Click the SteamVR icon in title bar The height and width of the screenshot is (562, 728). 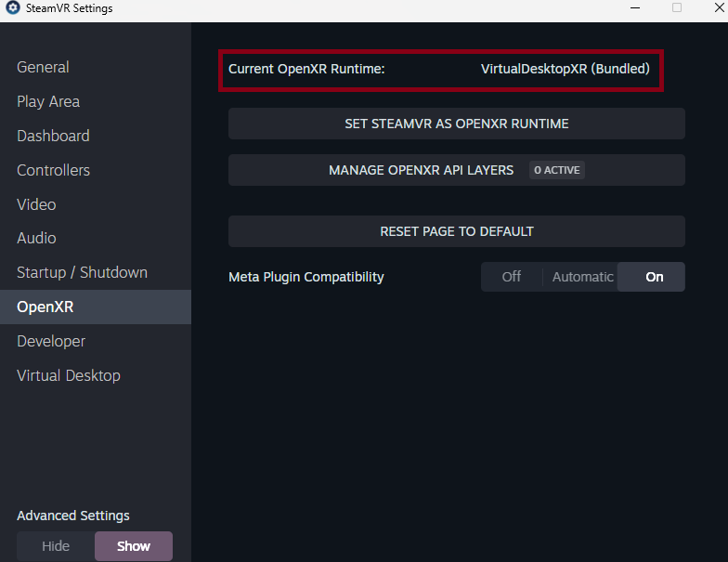[x=10, y=8]
